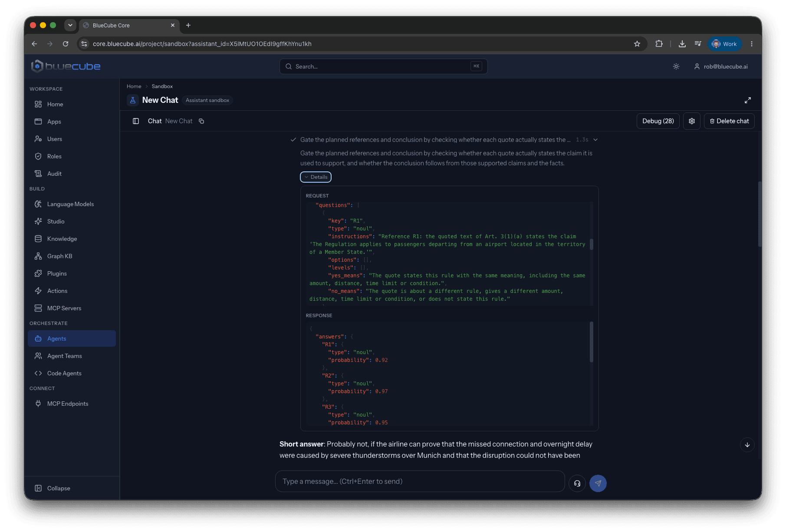The width and height of the screenshot is (786, 532).
Task: Open chat settings gear
Action: pyautogui.click(x=692, y=121)
